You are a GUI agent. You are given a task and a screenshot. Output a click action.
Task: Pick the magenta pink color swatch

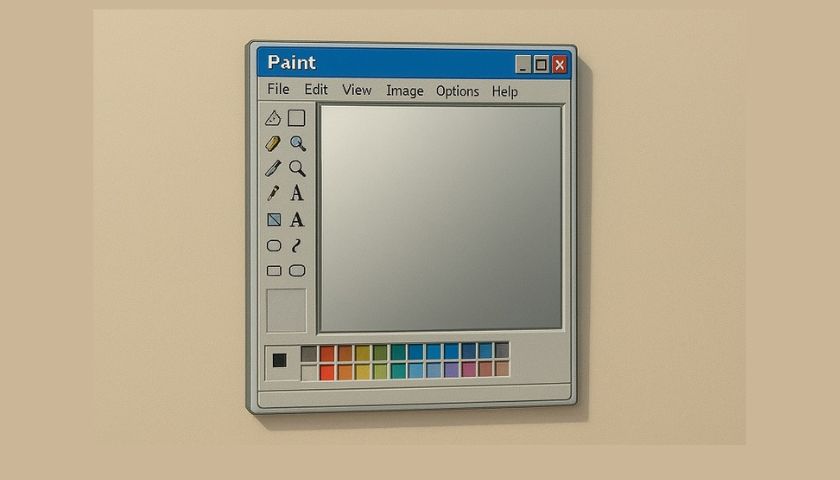(469, 369)
